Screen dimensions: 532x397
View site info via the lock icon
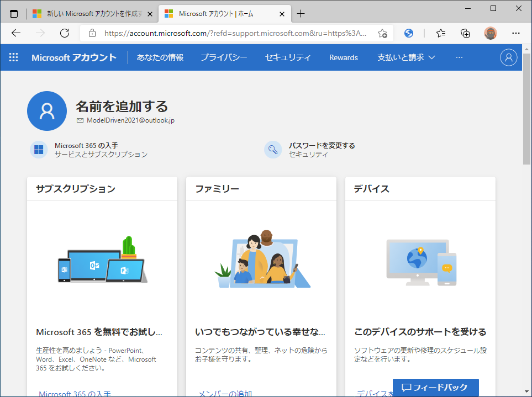point(92,33)
